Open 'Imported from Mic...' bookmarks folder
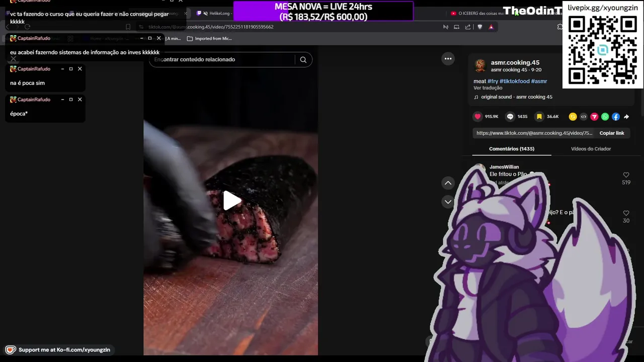This screenshot has width=644, height=362. [209, 38]
